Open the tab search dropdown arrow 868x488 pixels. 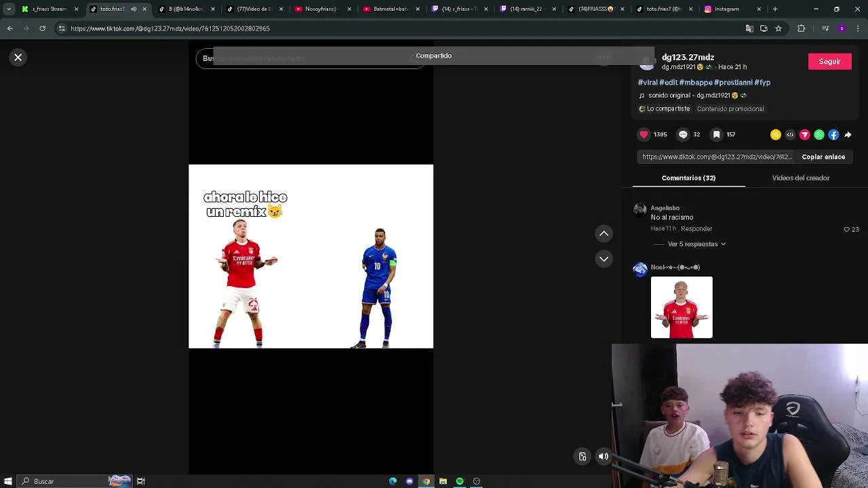(8, 9)
